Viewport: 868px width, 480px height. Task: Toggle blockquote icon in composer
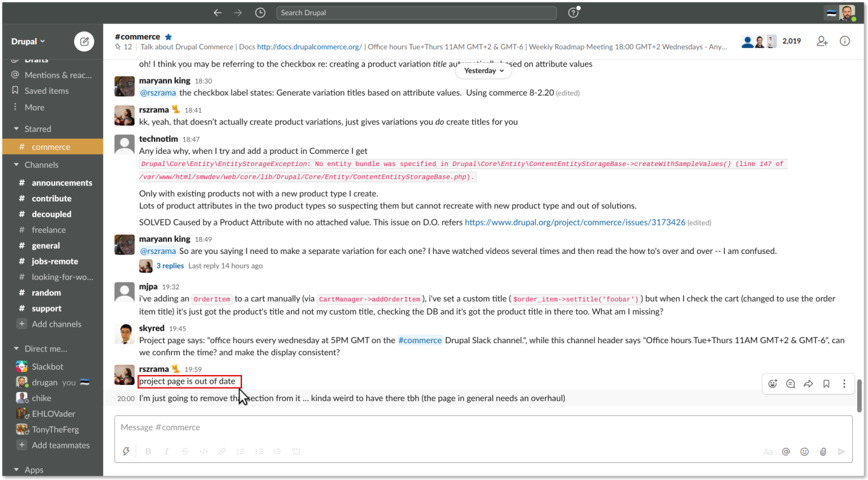(278, 452)
